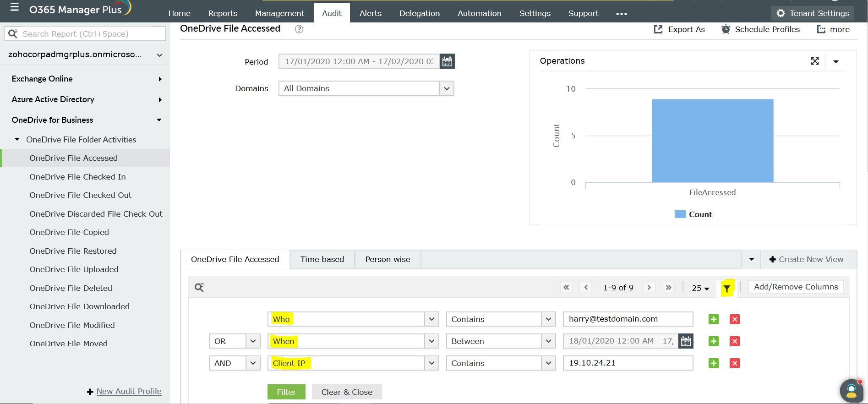Go to next page of results
This screenshot has width=868, height=404.
pyautogui.click(x=649, y=287)
